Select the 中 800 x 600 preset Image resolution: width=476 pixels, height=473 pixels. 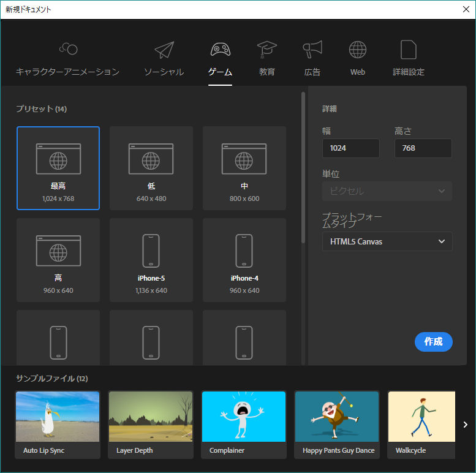click(244, 168)
